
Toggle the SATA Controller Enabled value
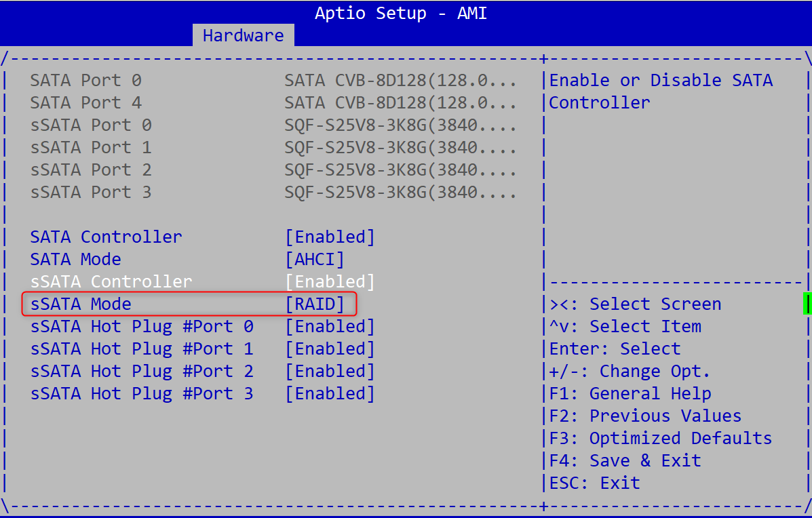(x=330, y=237)
